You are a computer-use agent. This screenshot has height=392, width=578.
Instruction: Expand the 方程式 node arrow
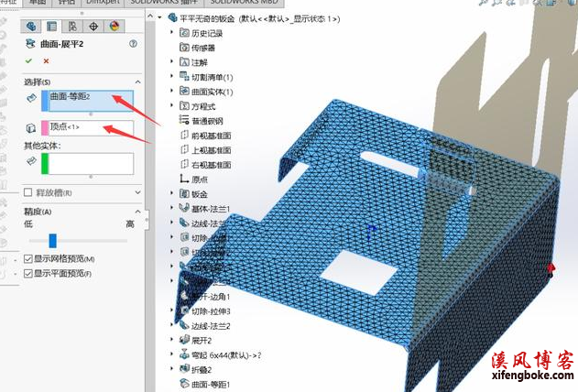(171, 105)
